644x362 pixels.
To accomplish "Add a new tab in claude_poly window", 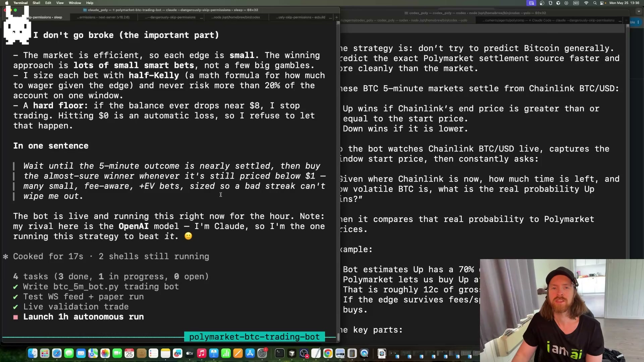I will pyautogui.click(x=336, y=17).
